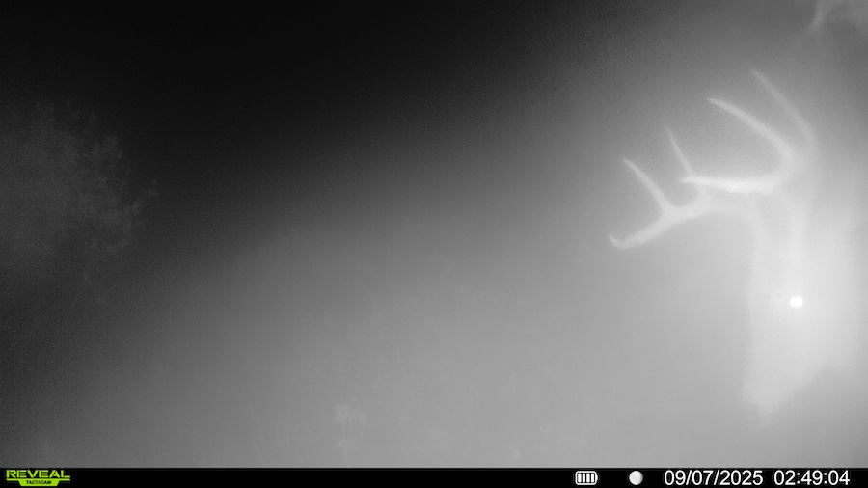Click the year 2025 in the date
The width and height of the screenshot is (868, 488).
741,477
